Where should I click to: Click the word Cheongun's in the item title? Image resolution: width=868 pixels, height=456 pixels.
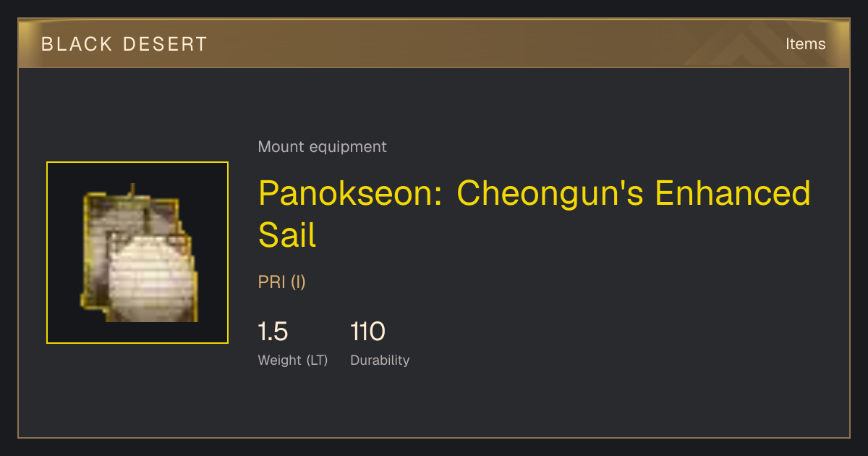(x=550, y=193)
